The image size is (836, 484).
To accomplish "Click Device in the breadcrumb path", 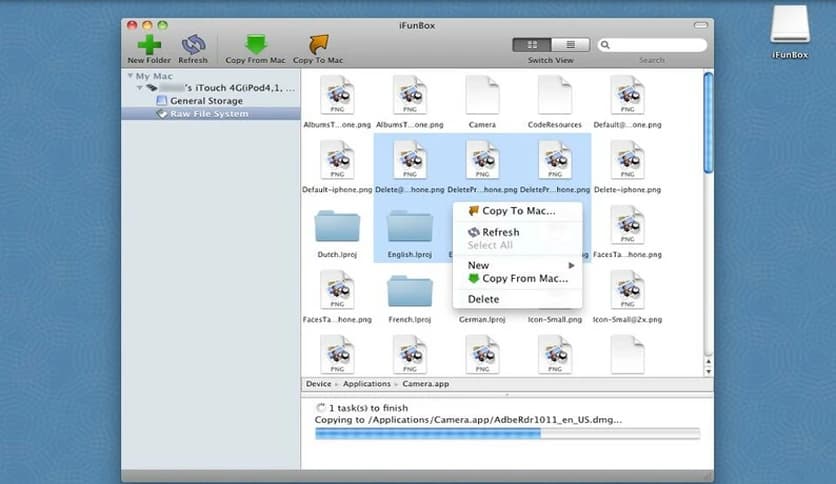I will click(x=319, y=384).
